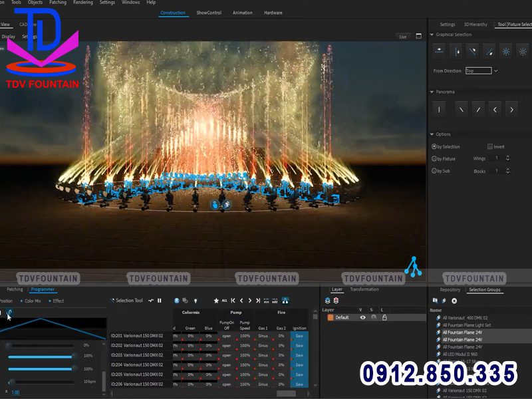Click the blue R reset icon
The width and height of the screenshot is (532, 399).
pos(176,301)
